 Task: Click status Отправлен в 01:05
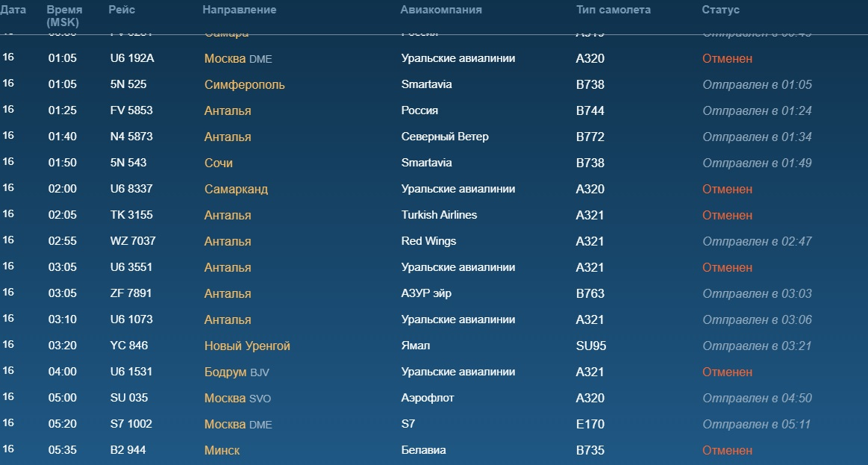pos(758,84)
